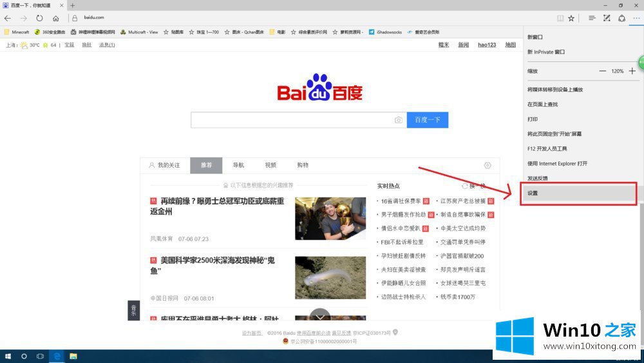Open the iShadowsocks bookmark
The width and height of the screenshot is (644, 363).
point(385,32)
